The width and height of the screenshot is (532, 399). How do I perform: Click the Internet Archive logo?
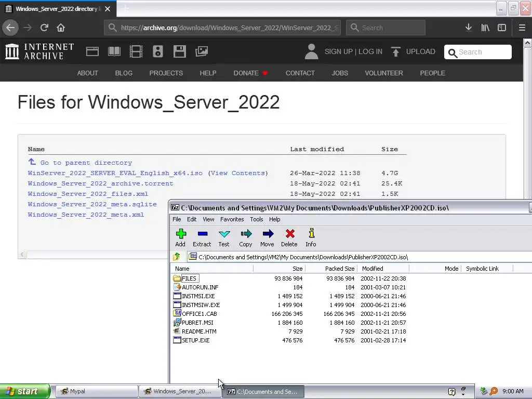tap(39, 51)
